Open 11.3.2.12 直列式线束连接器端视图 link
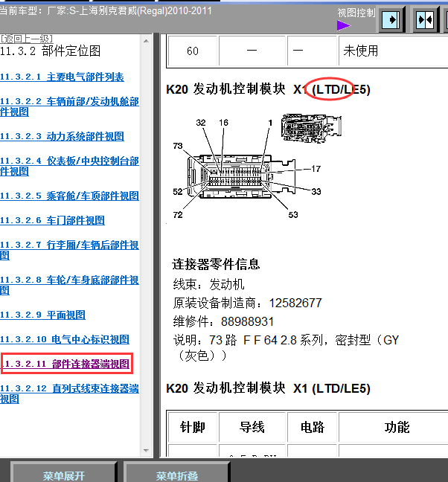Viewport: 448px width, 482px height. pos(69,393)
